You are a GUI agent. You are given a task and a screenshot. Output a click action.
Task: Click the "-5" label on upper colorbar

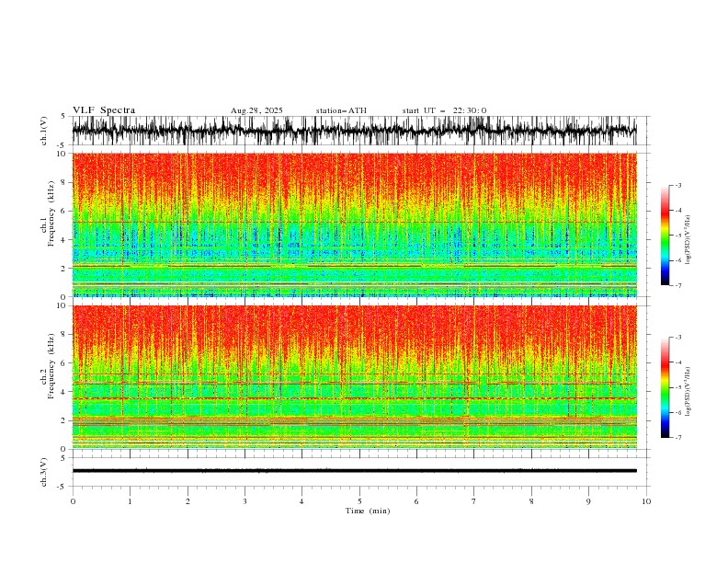point(677,236)
